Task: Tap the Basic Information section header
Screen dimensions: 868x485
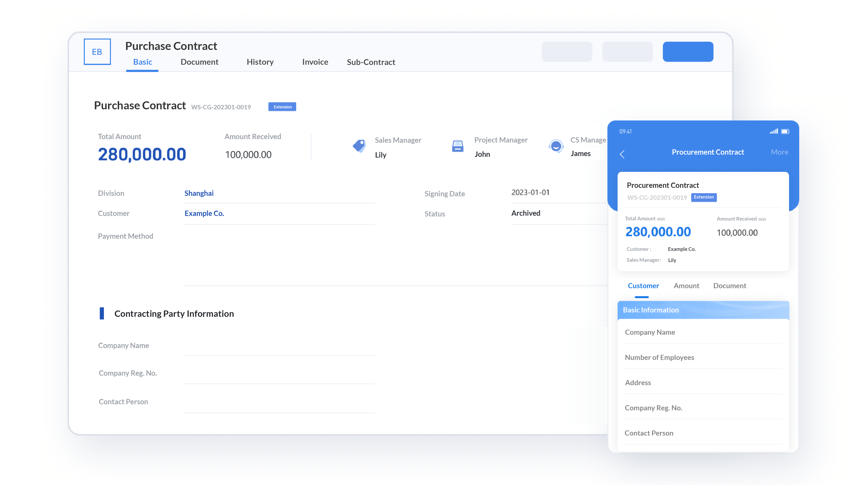Action: 703,310
